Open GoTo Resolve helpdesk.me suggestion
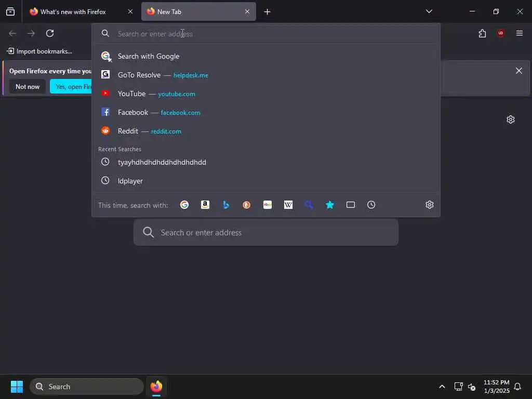Screen dimensions: 532x399 (266, 75)
